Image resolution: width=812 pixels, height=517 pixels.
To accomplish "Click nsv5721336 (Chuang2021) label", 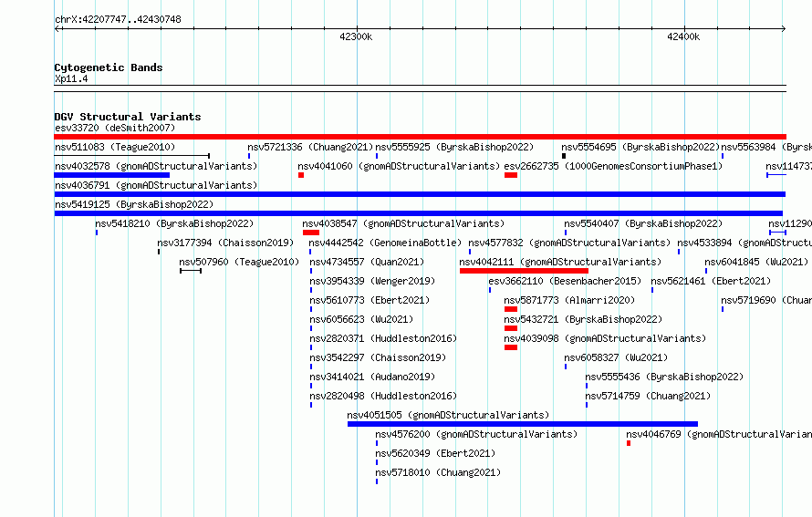I will click(310, 147).
